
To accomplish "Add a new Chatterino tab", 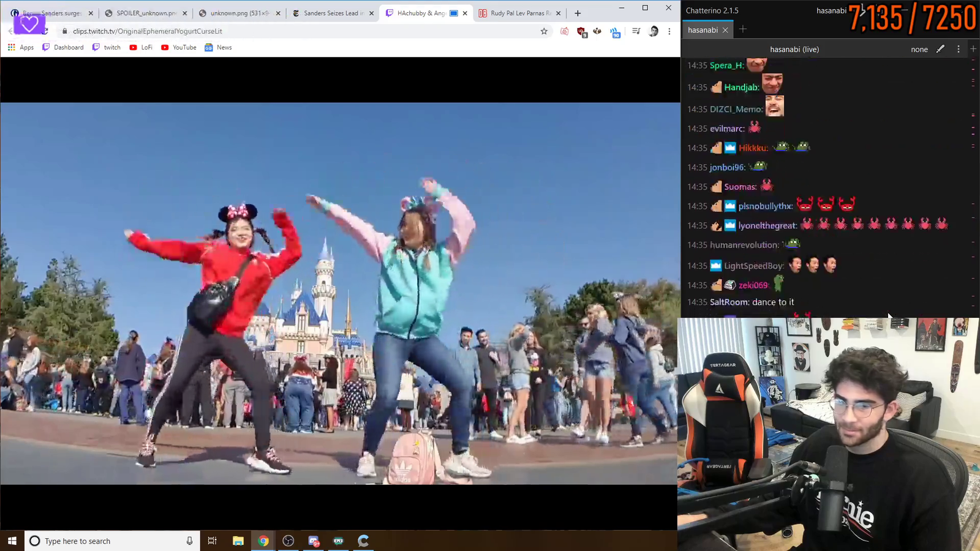I will pos(743,29).
